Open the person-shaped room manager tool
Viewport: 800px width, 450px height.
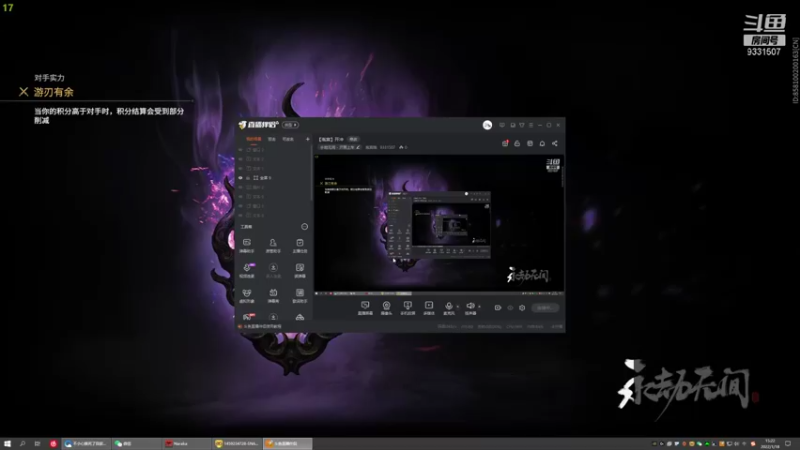point(273,245)
